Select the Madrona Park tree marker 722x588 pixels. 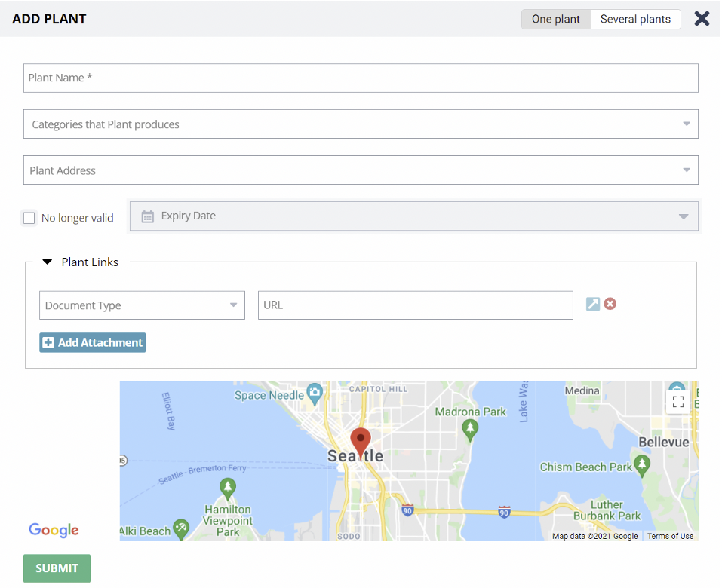coord(471,429)
